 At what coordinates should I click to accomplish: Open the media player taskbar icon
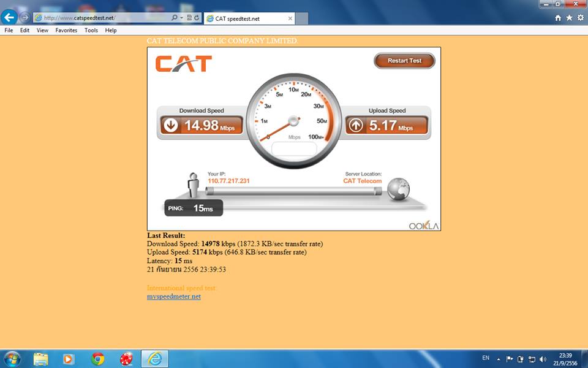coord(68,359)
